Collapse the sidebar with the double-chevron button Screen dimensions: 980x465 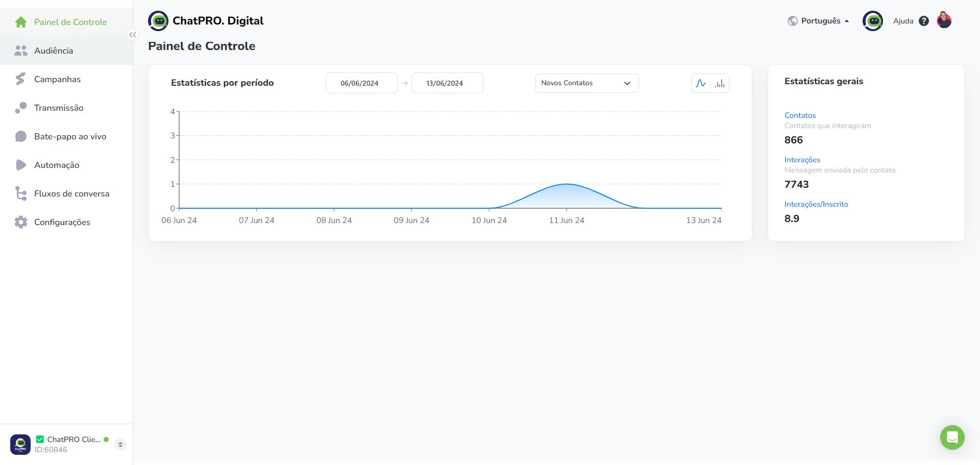point(133,35)
